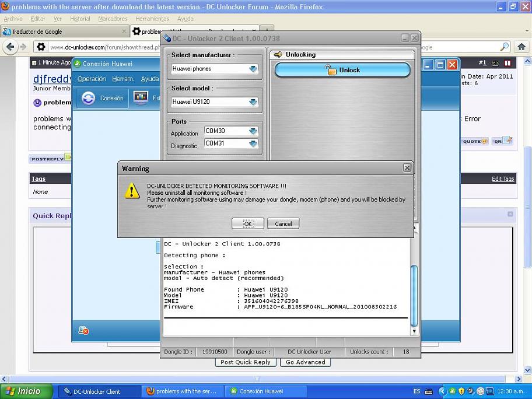Open the Historial menu in Firefox
Image resolution: width=532 pixels, height=399 pixels.
80,19
